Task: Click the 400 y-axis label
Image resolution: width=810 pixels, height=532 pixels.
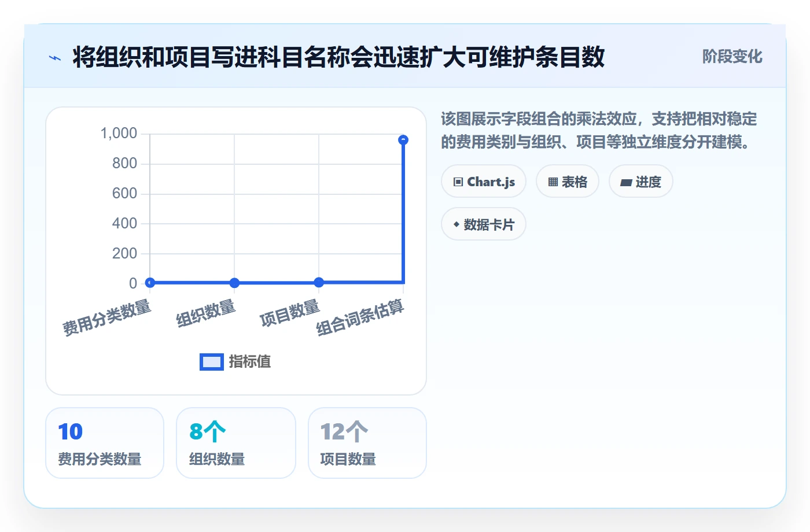Action: [x=124, y=224]
